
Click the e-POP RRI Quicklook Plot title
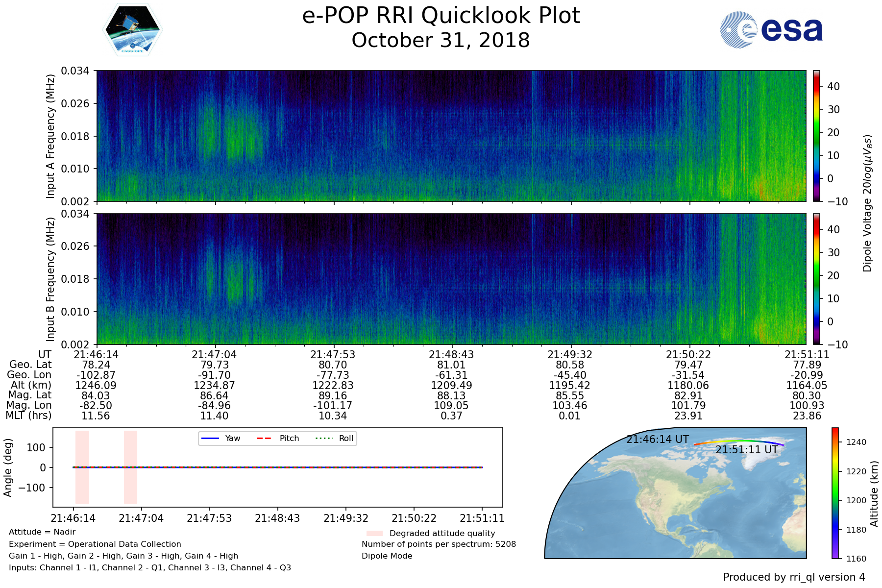(441, 16)
